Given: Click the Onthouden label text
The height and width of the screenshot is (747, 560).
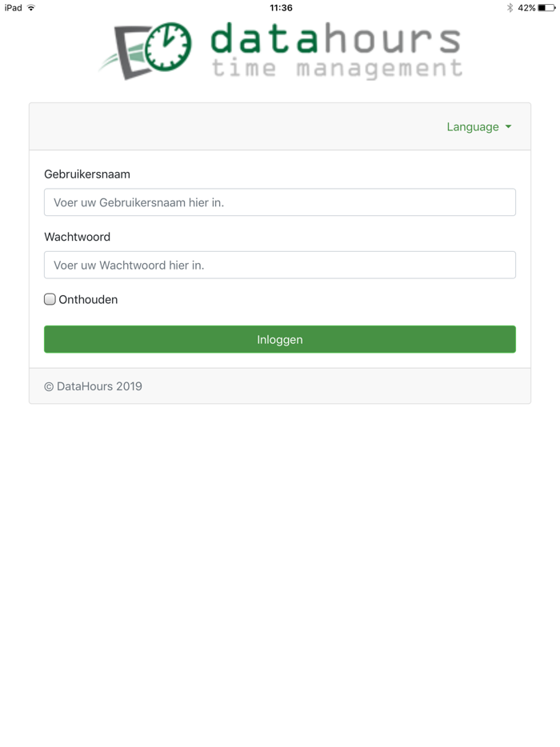Looking at the screenshot, I should pos(88,300).
